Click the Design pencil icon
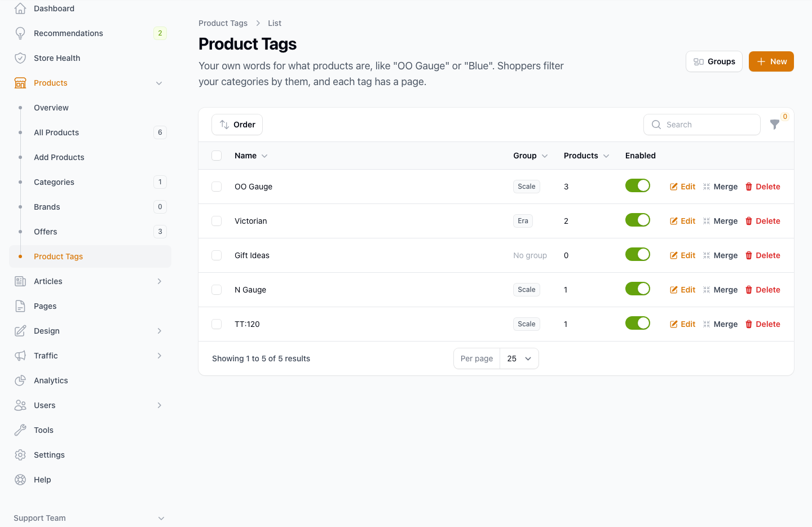The width and height of the screenshot is (812, 527). [20, 331]
